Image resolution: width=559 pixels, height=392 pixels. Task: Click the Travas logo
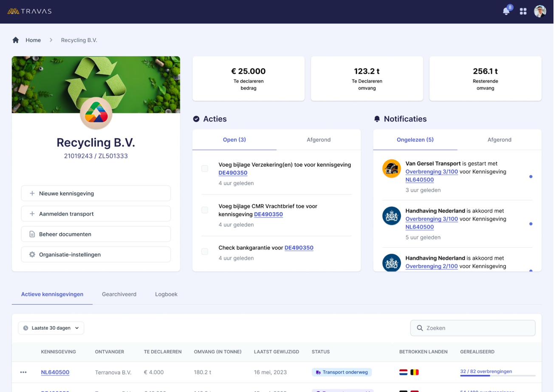point(29,11)
